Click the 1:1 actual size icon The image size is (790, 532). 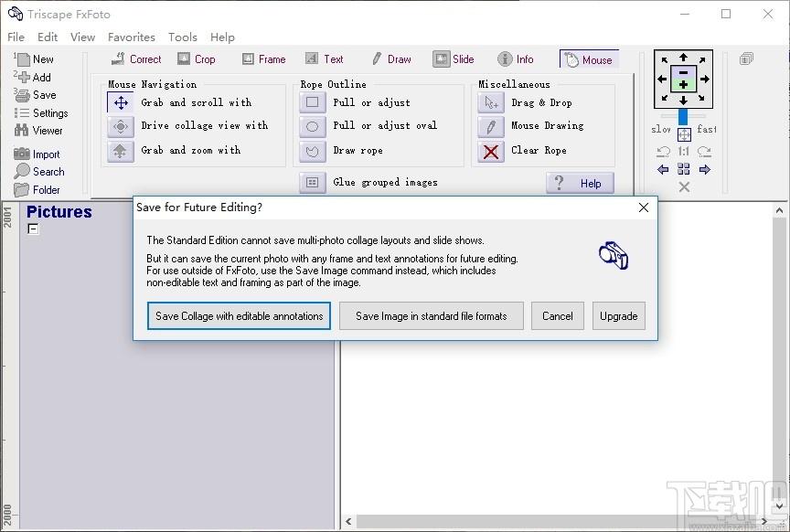coord(683,151)
